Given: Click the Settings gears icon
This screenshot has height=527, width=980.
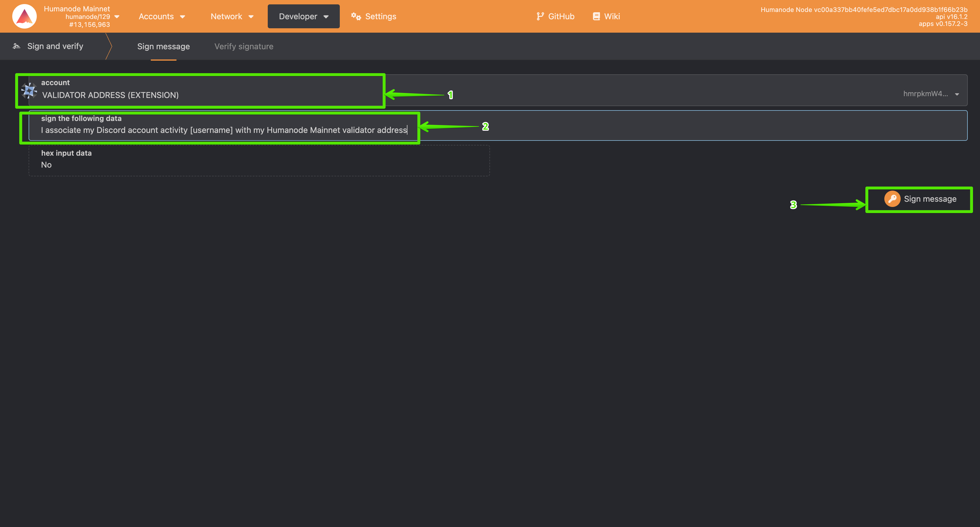Looking at the screenshot, I should pos(356,16).
